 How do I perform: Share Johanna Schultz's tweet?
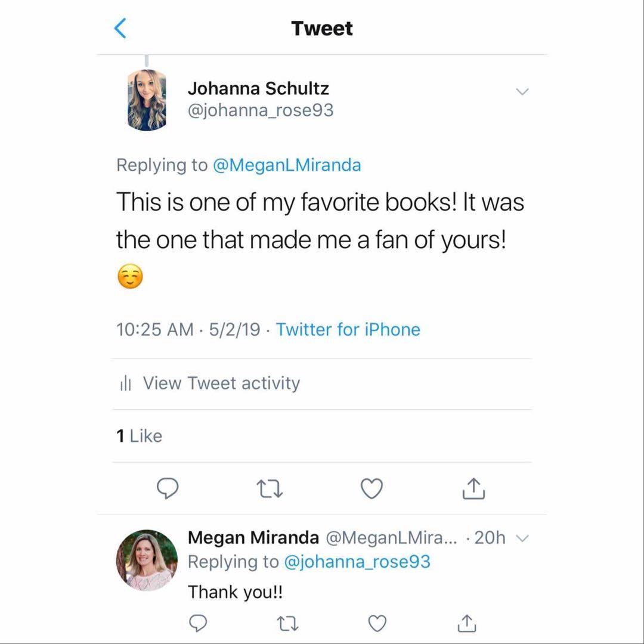474,489
